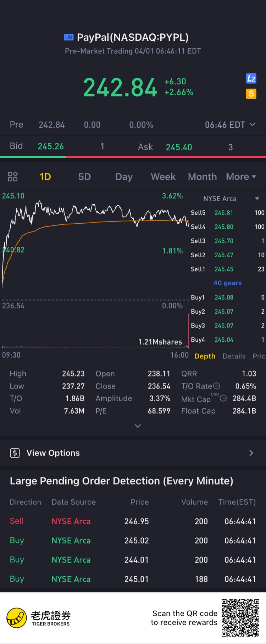Expand the 06:46 EDT pre-market dropdown
Screen dimensions: 266x644
click(230, 125)
